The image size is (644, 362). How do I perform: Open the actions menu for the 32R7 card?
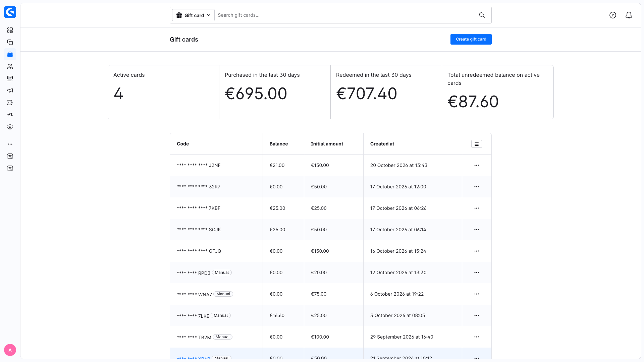(477, 187)
